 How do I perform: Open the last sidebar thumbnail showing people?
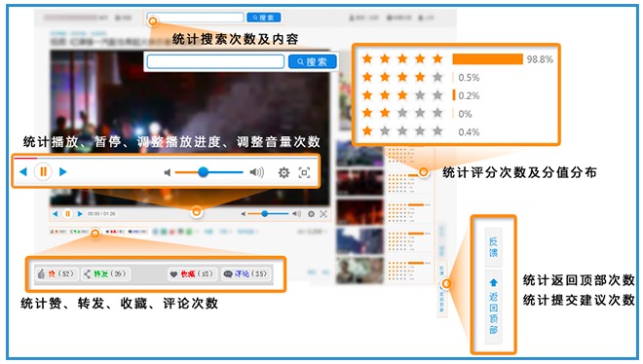point(359,271)
